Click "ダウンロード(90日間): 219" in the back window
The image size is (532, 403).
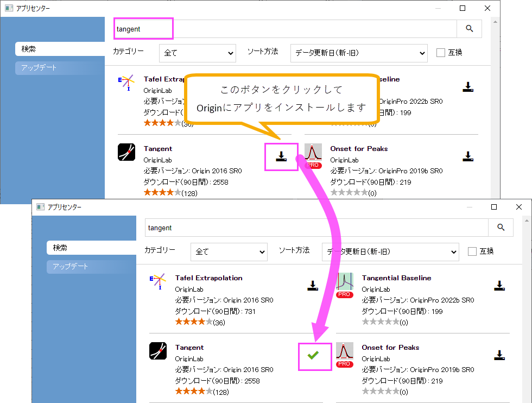370,182
